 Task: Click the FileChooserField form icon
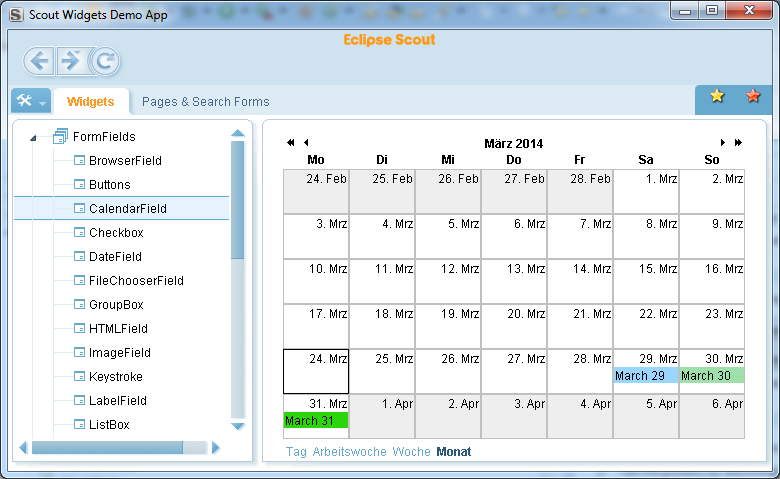[x=79, y=280]
